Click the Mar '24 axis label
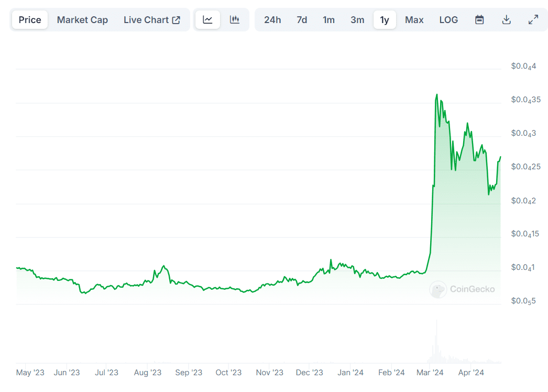Screen dimensions: 548x392 [x=430, y=372]
